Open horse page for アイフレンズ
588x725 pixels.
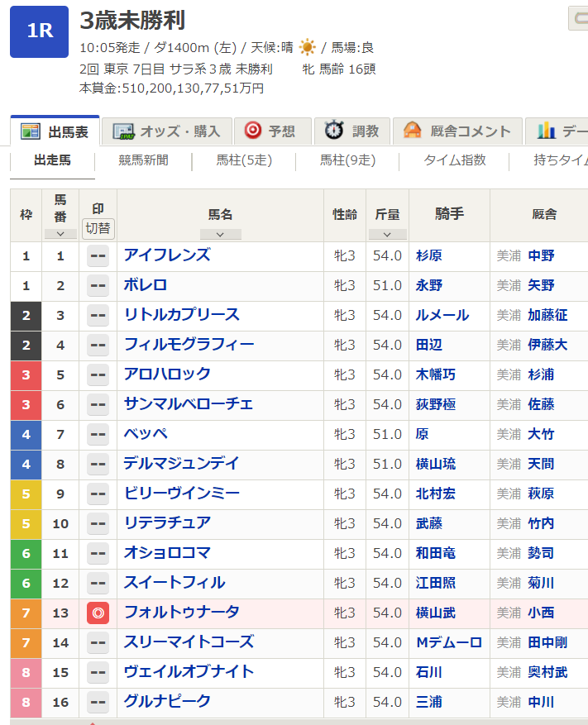[x=167, y=255]
